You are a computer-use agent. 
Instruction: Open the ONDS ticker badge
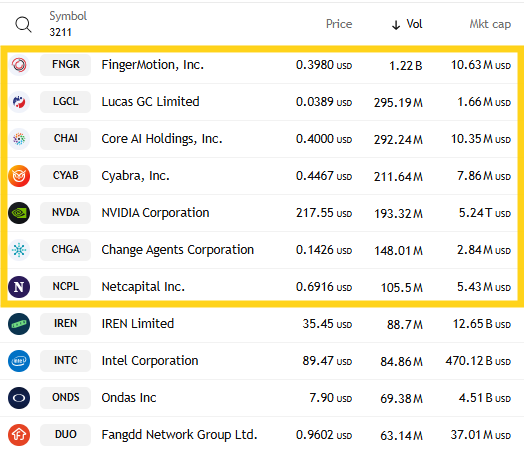pos(66,398)
